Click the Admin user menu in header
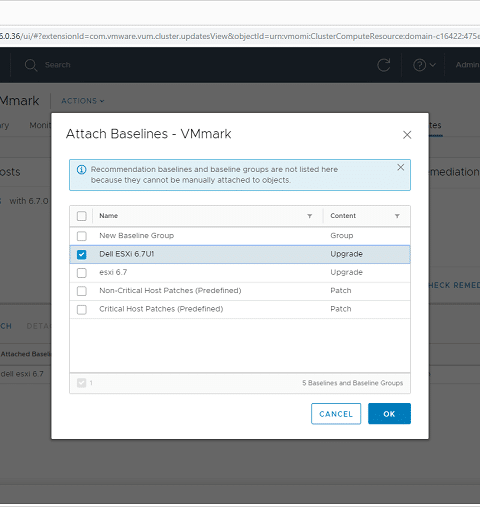Screen dimensions: 480x507 tap(468, 65)
